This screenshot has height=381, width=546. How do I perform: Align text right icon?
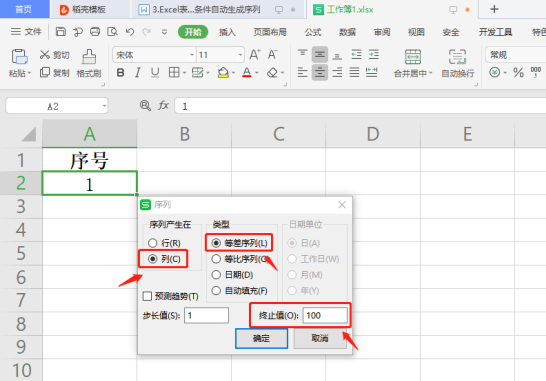(x=337, y=72)
